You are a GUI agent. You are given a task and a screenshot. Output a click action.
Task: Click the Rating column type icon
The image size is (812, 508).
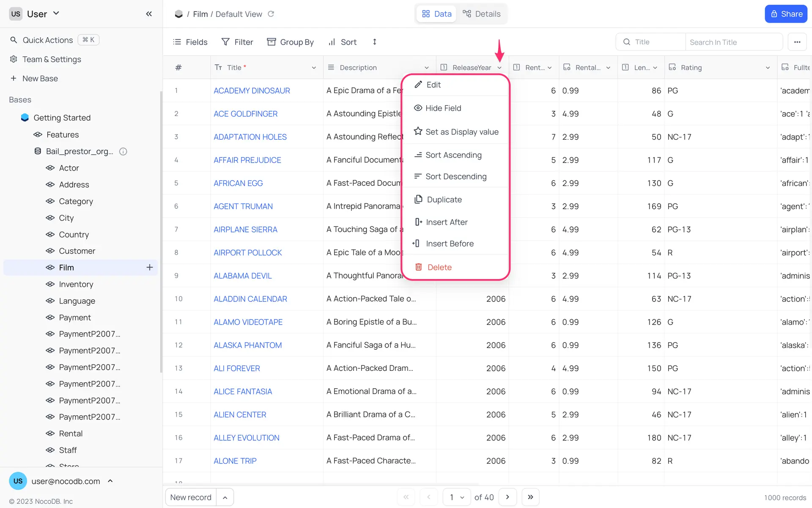point(672,67)
